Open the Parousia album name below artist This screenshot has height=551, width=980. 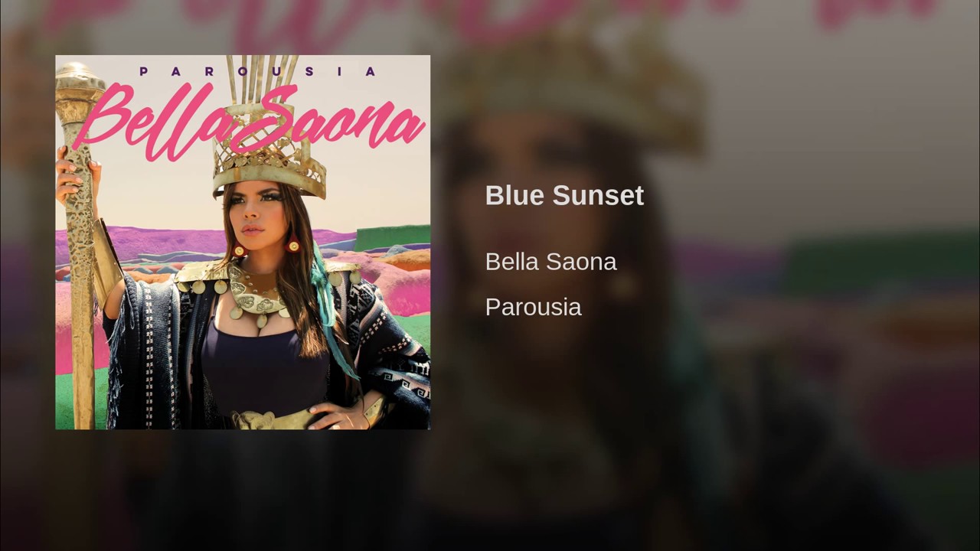[533, 307]
